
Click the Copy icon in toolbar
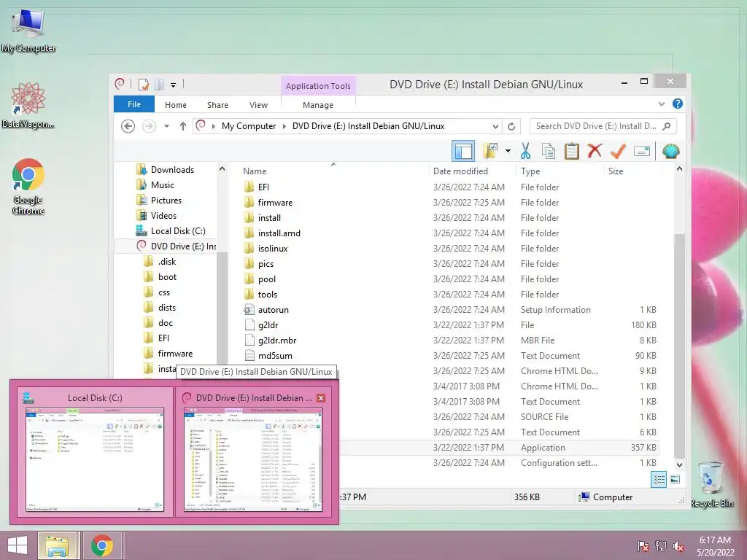549,152
